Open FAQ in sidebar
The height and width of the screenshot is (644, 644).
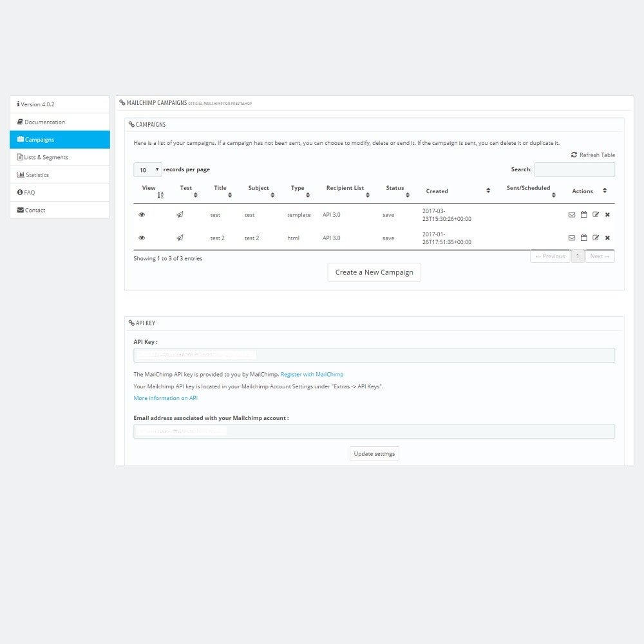59,192
